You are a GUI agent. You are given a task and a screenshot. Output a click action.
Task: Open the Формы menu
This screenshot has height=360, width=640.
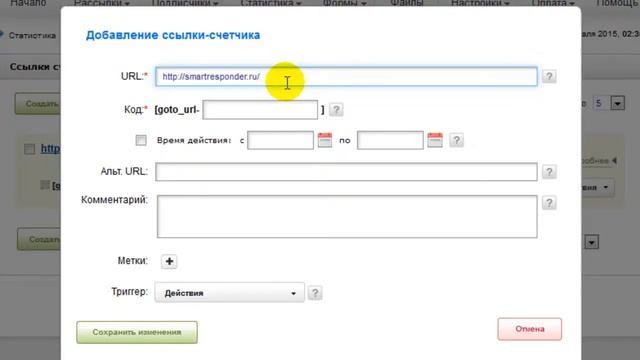pyautogui.click(x=344, y=3)
